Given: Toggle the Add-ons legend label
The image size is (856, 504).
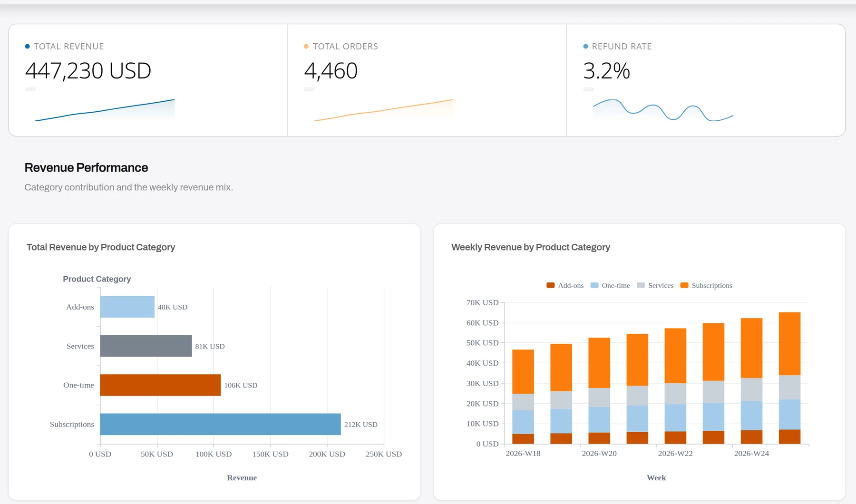Looking at the screenshot, I should click(x=571, y=285).
